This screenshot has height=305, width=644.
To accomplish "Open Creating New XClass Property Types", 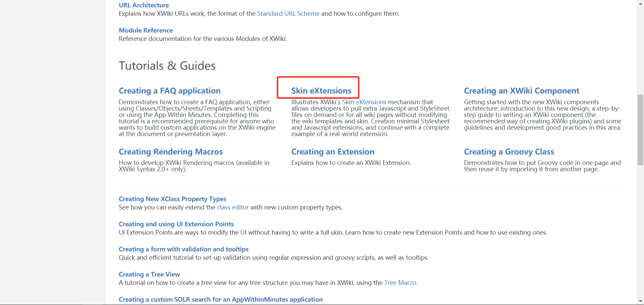I will [x=172, y=199].
